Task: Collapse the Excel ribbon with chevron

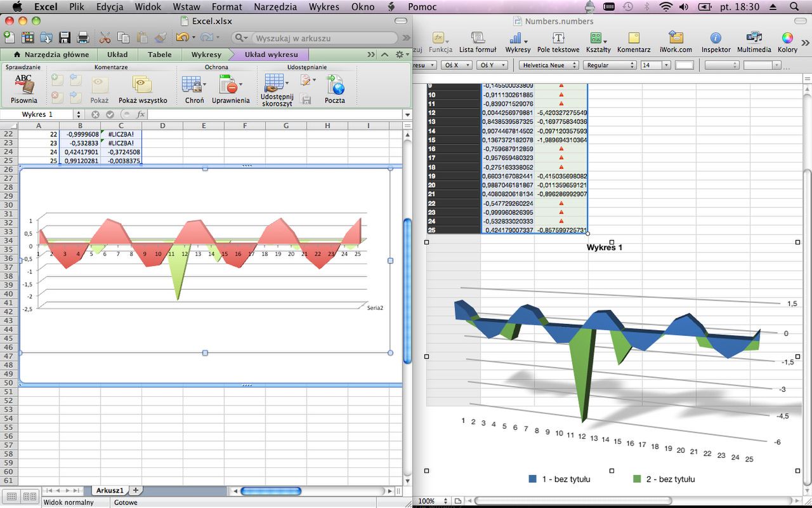Action: [384, 55]
